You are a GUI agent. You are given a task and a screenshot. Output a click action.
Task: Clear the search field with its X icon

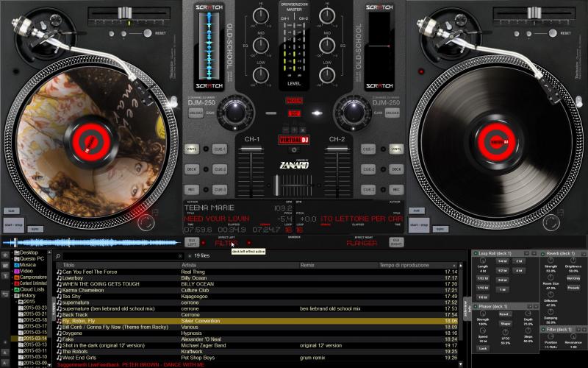click(180, 256)
